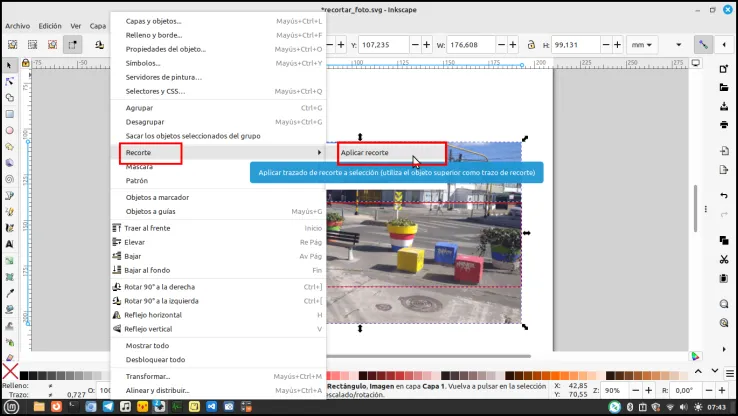Click the Print icon in right toolbar
This screenshot has width=738, height=416.
(x=724, y=124)
